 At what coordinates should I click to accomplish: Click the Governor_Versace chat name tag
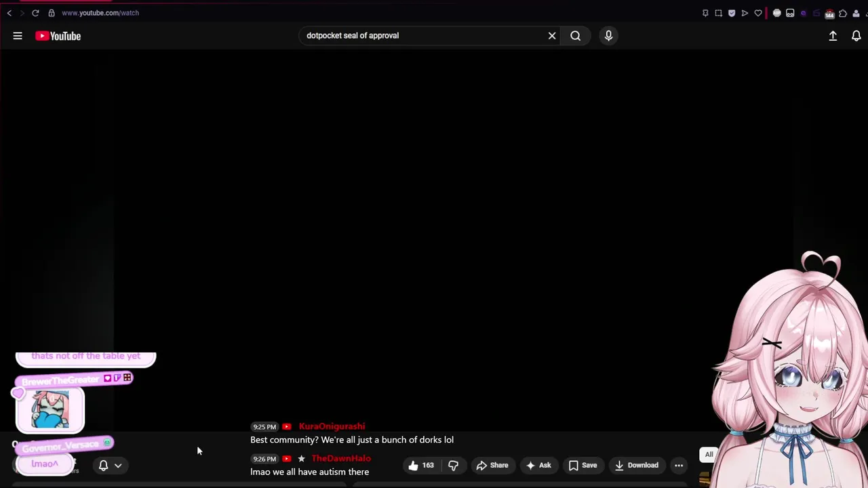point(66,445)
